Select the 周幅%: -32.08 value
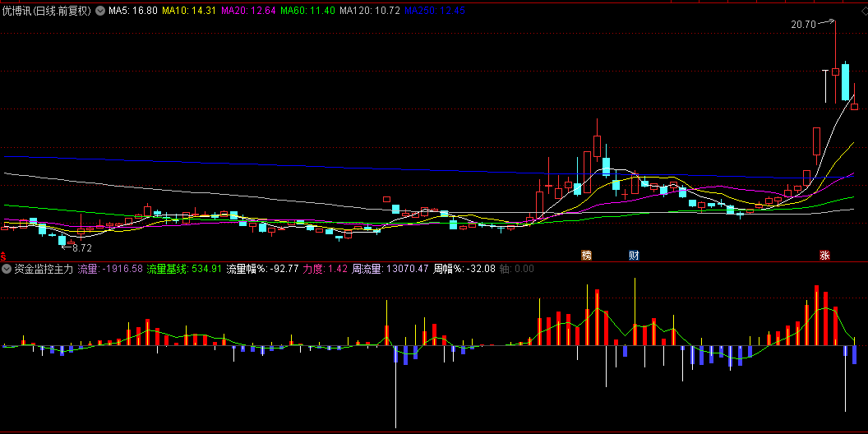Viewport: 868px width, 434px height. pos(464,270)
